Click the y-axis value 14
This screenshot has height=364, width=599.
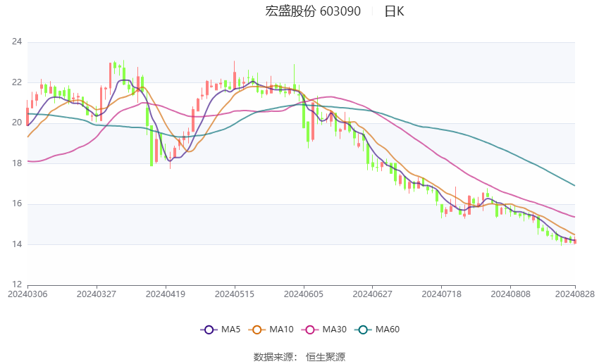point(17,244)
